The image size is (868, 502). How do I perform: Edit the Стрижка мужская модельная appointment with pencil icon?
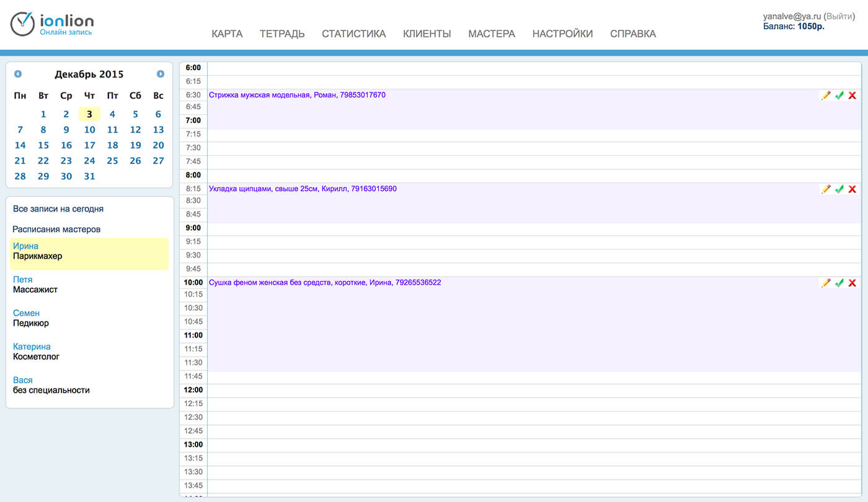tap(826, 96)
